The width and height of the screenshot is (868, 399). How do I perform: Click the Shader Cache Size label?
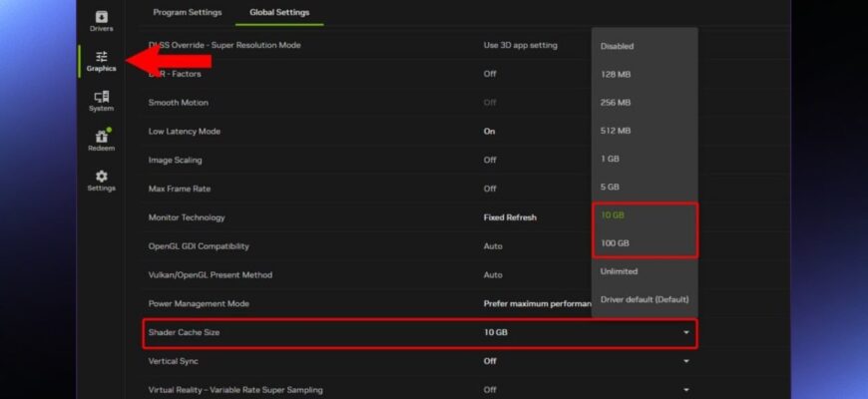[x=184, y=332]
